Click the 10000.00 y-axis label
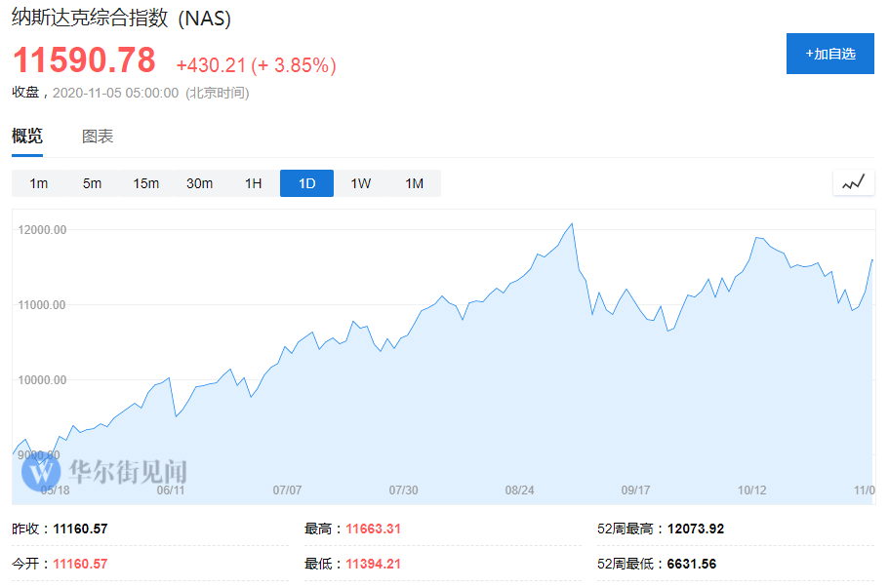The height and width of the screenshot is (588, 889). coord(42,380)
